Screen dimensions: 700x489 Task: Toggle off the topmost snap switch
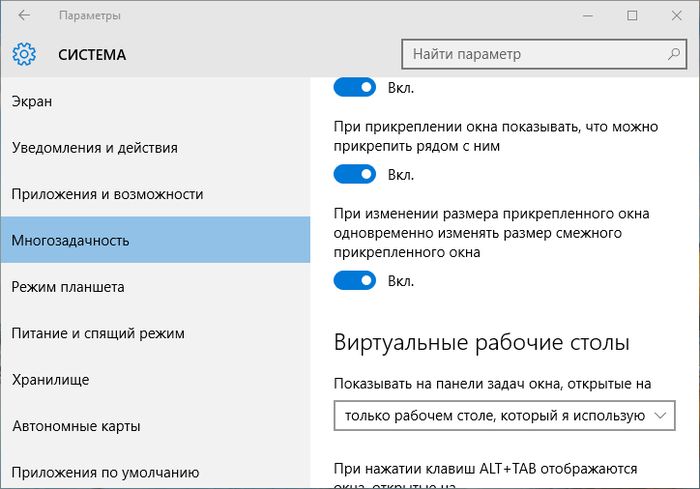(354, 88)
